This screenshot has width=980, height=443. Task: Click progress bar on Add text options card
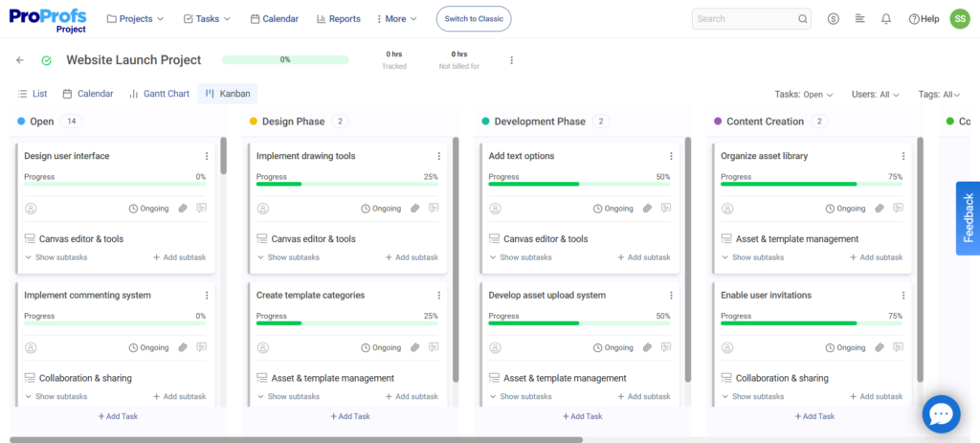point(579,185)
